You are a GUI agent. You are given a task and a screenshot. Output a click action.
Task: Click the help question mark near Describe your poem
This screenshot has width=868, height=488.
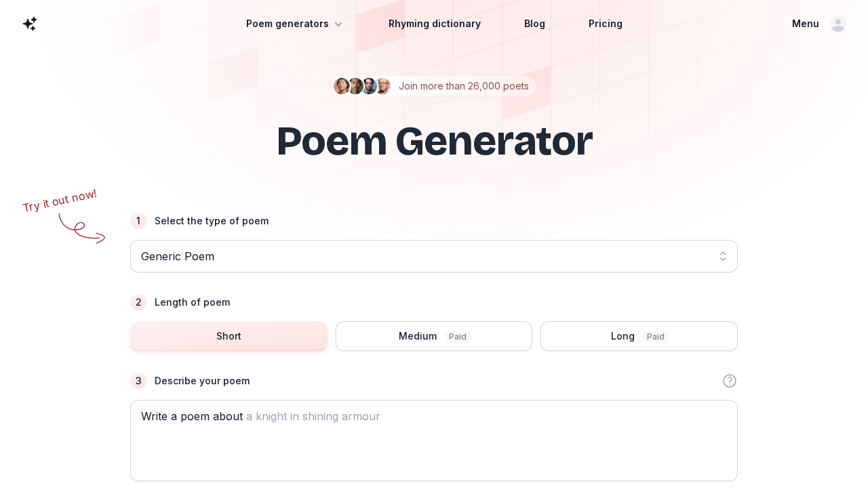[x=730, y=381]
